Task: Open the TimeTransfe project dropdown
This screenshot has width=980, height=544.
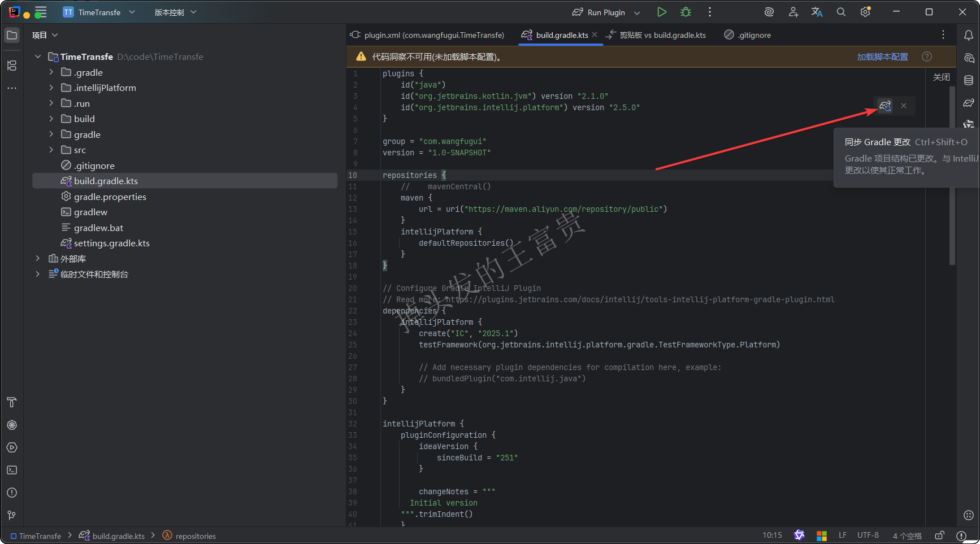Action: pyautogui.click(x=99, y=12)
